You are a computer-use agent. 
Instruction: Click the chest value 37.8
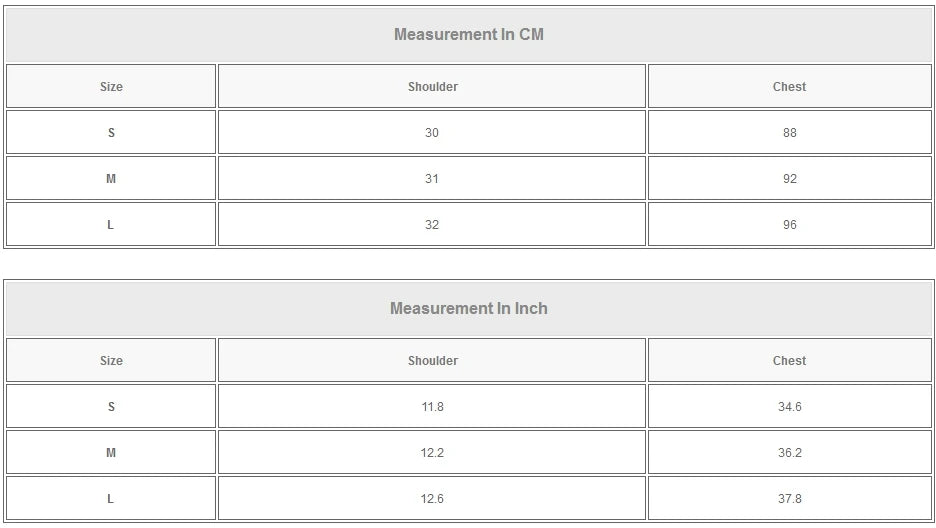[789, 499]
